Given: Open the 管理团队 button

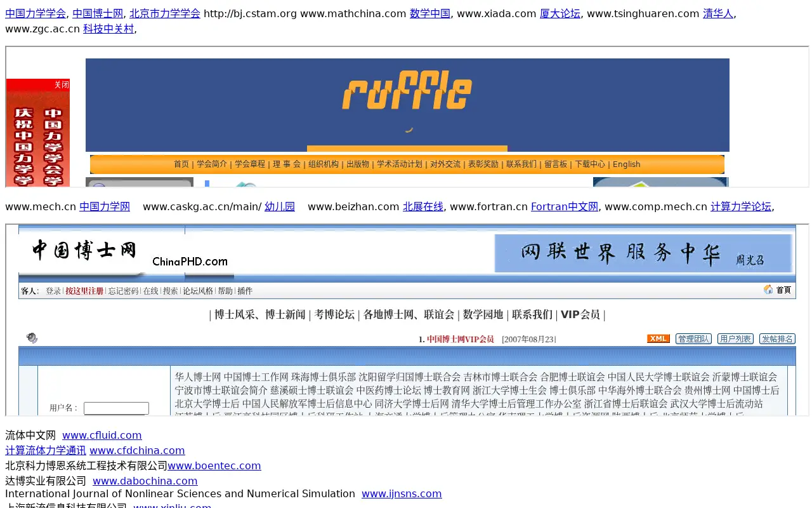Looking at the screenshot, I should coord(693,339).
